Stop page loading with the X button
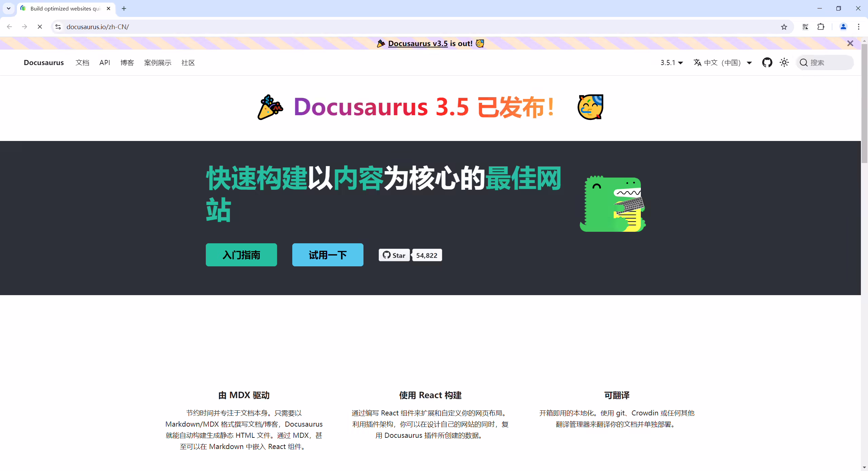 (x=40, y=27)
